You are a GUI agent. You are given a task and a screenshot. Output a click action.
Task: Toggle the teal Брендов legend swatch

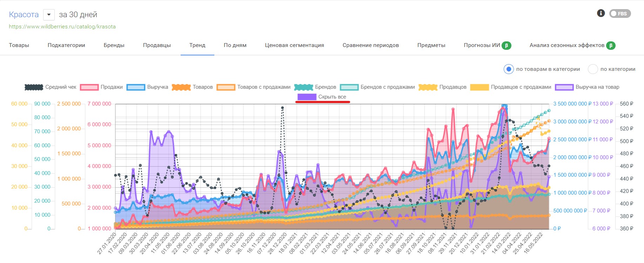point(303,87)
